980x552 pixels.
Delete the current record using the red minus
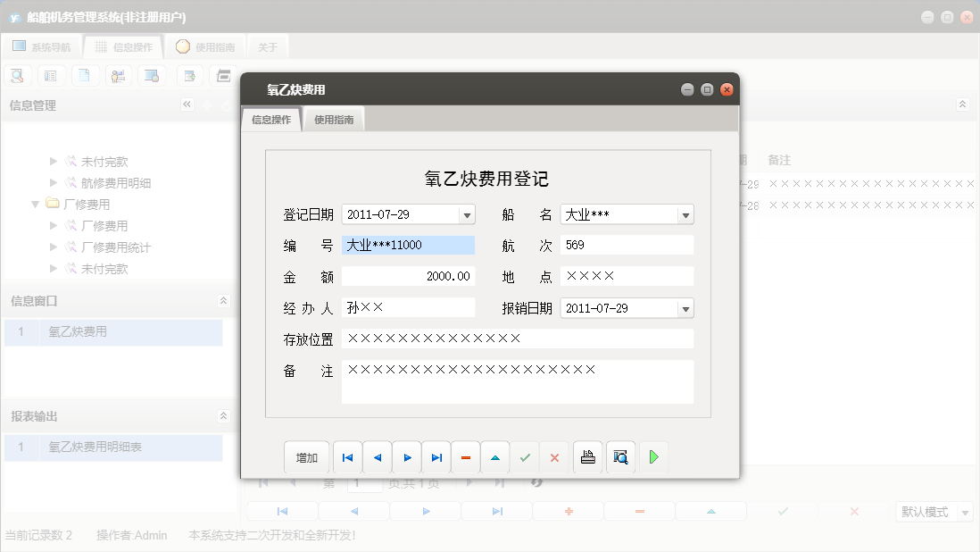click(465, 456)
